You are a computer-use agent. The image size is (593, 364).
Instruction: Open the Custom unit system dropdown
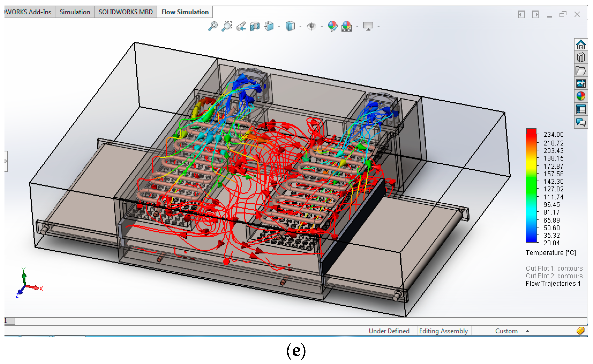[528, 331]
